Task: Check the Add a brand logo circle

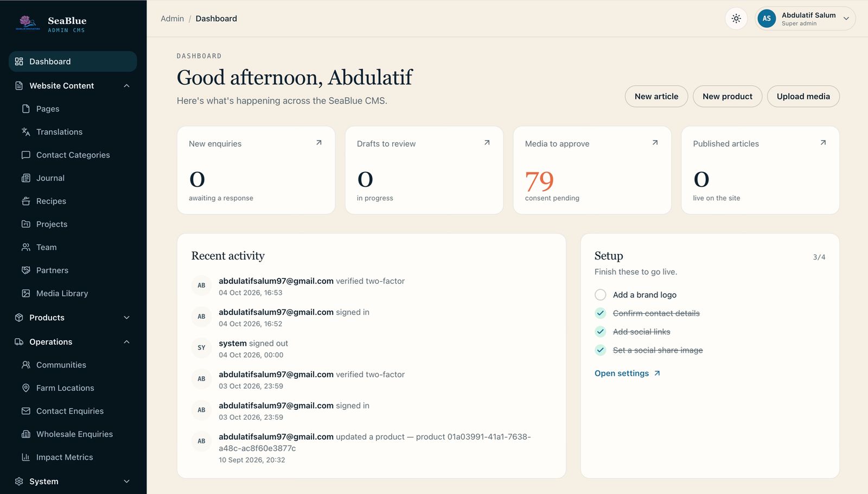Action: point(601,295)
